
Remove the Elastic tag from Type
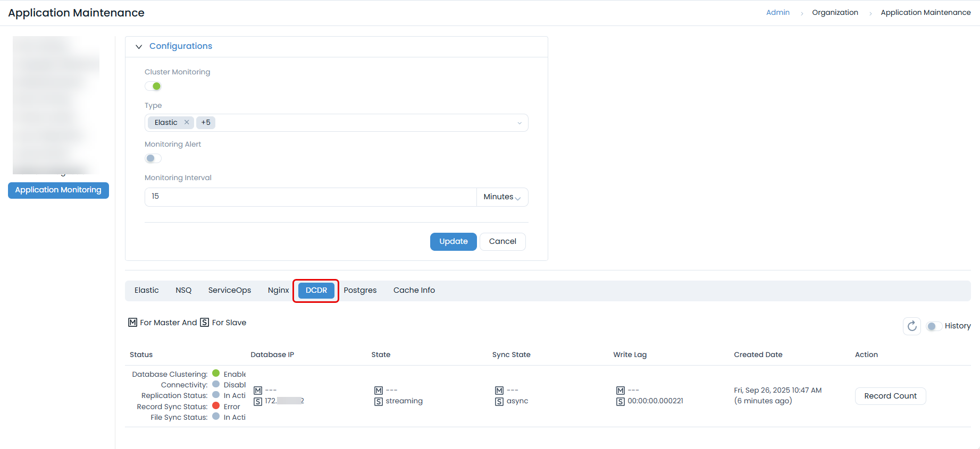pos(187,122)
